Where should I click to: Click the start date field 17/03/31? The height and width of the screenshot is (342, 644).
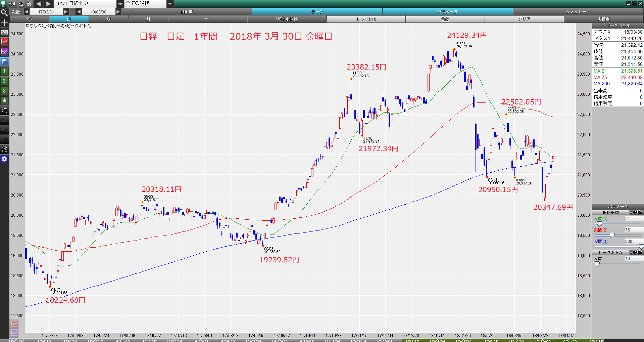pyautogui.click(x=46, y=12)
